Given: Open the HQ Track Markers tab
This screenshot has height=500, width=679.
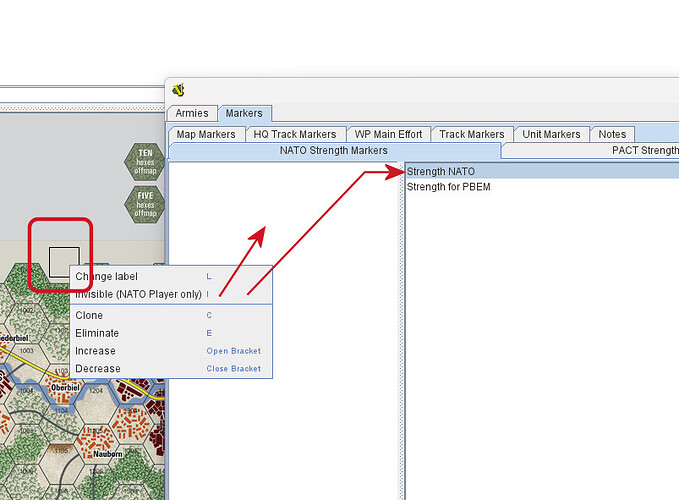Looking at the screenshot, I should click(294, 134).
